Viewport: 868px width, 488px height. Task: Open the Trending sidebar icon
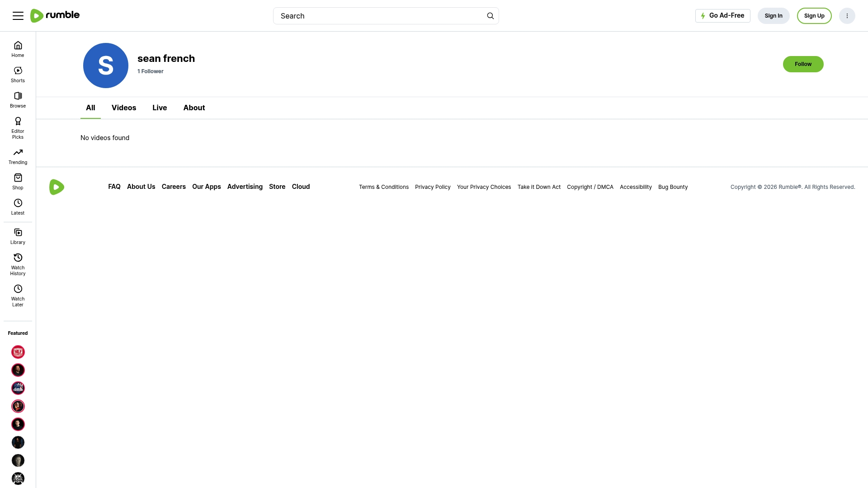point(18,152)
